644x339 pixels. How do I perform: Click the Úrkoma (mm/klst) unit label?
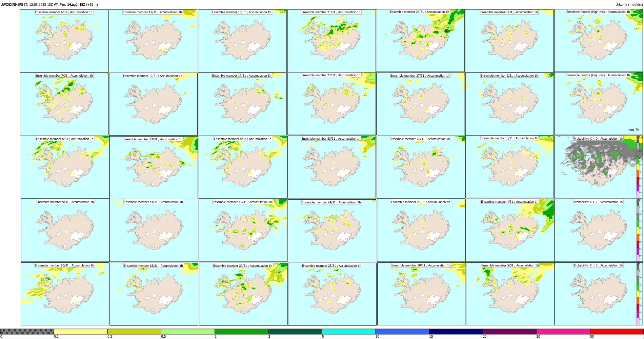point(629,4)
